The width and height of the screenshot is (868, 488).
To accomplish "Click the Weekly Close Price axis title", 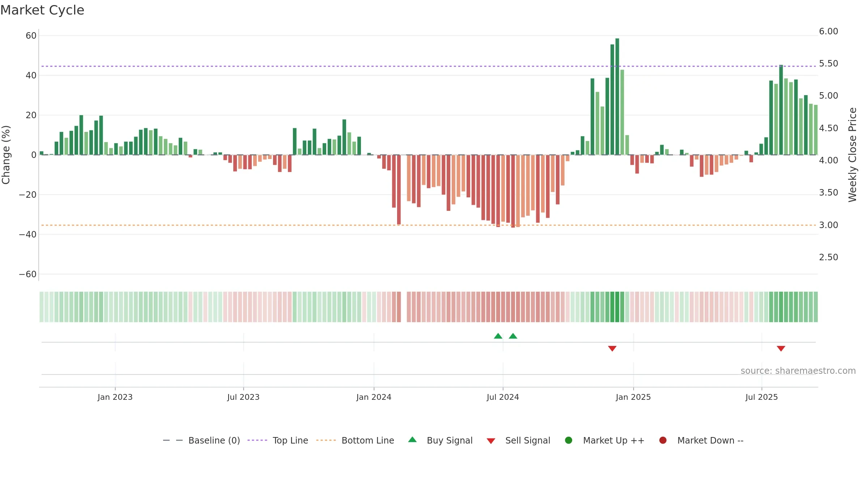I will (x=852, y=155).
